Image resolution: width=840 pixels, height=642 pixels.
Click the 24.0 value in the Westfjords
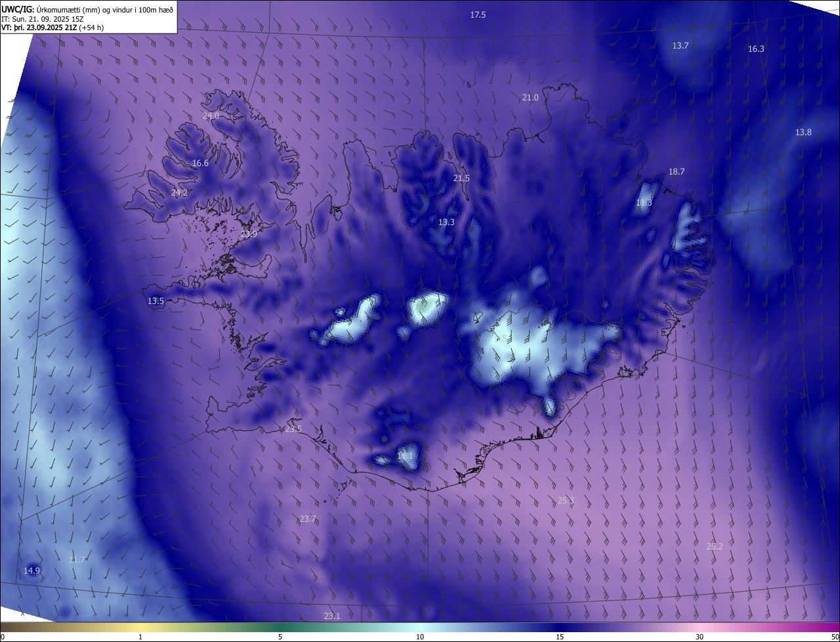[211, 116]
